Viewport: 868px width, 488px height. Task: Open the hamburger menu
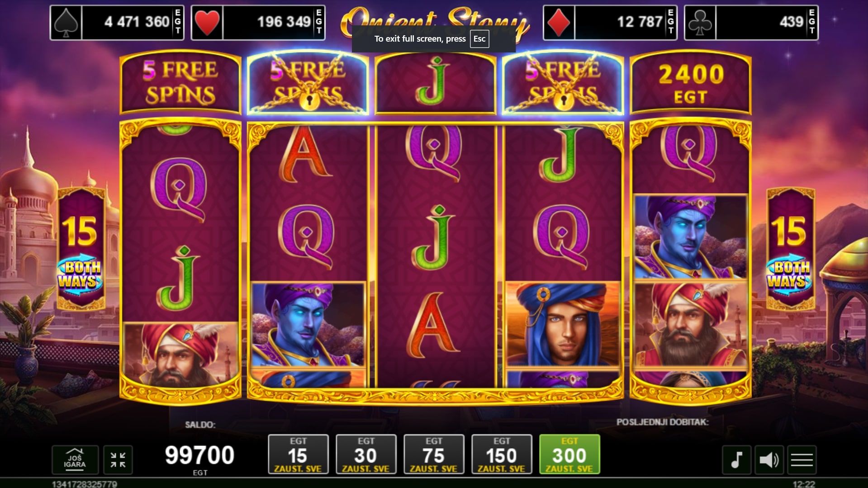click(802, 460)
